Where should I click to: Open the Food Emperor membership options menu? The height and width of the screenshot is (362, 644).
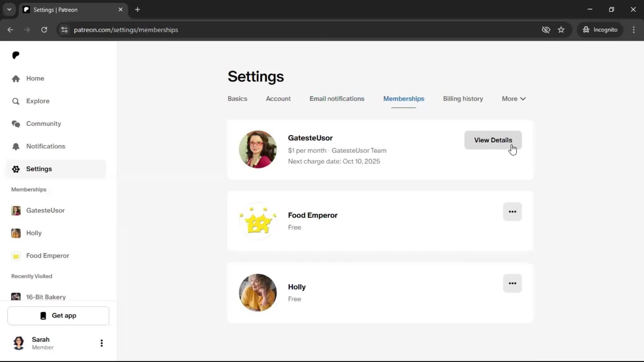pyautogui.click(x=512, y=212)
